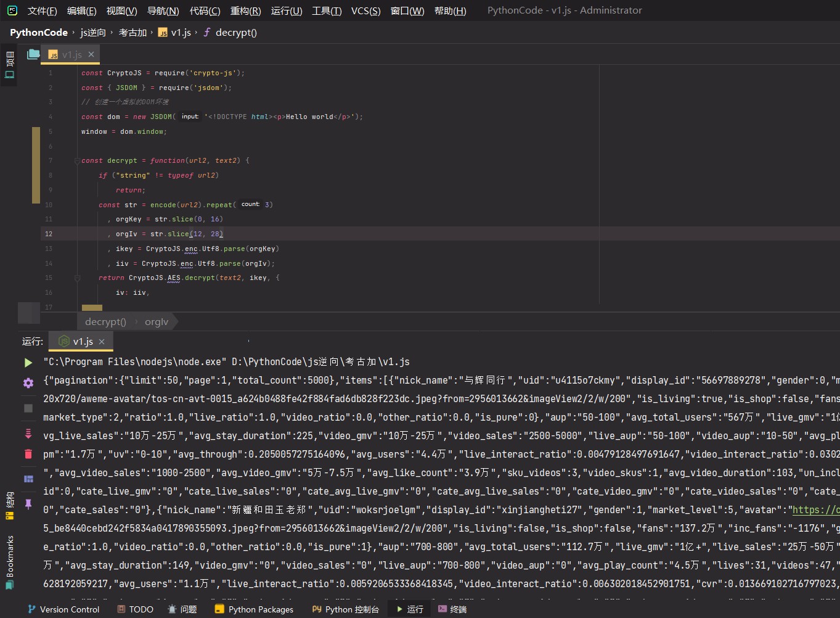The image size is (840, 618).
Task: Place cursor on 'crypto-js' string in line 1
Action: pyautogui.click(x=213, y=73)
